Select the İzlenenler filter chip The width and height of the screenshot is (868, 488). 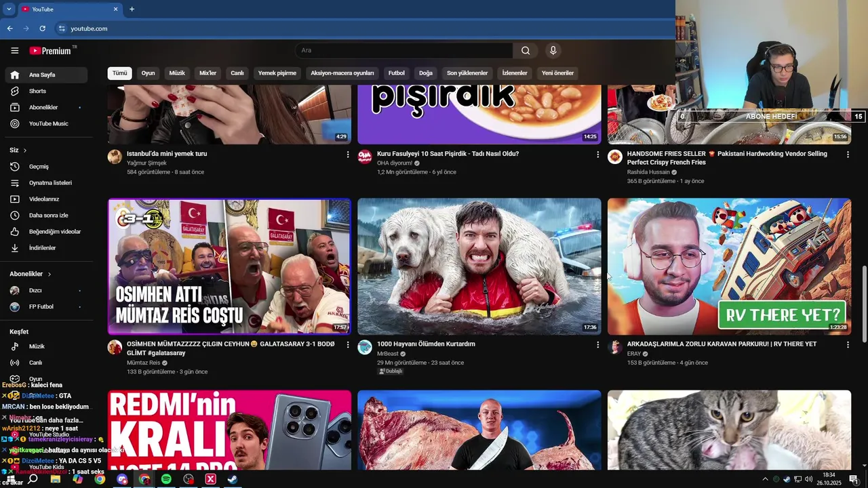pos(515,73)
